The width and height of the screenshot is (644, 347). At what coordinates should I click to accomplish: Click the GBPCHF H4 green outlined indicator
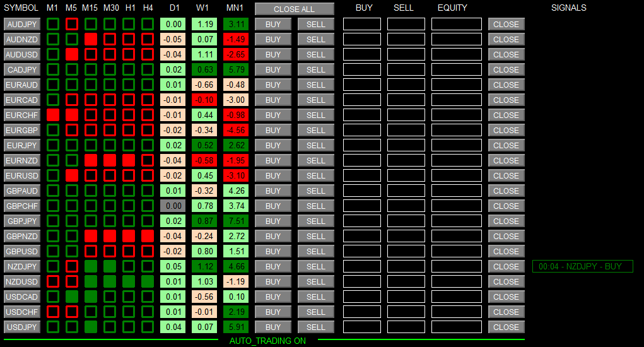tap(148, 206)
